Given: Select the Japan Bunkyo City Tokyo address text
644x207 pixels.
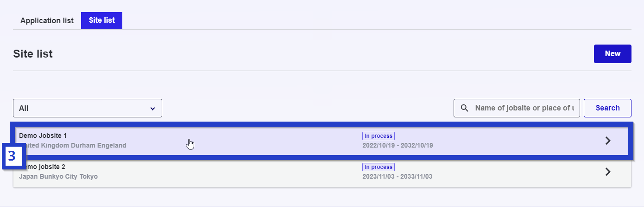Looking at the screenshot, I should click(x=58, y=176).
